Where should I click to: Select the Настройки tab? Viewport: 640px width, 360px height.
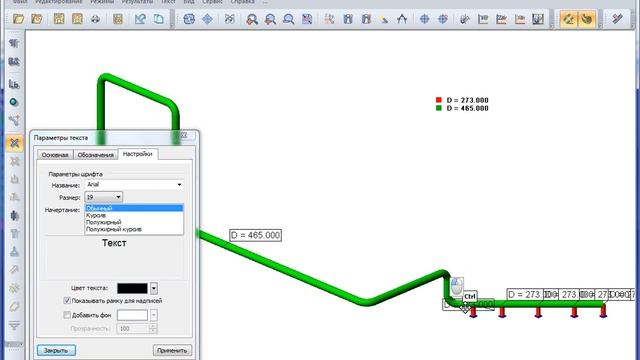coord(138,154)
